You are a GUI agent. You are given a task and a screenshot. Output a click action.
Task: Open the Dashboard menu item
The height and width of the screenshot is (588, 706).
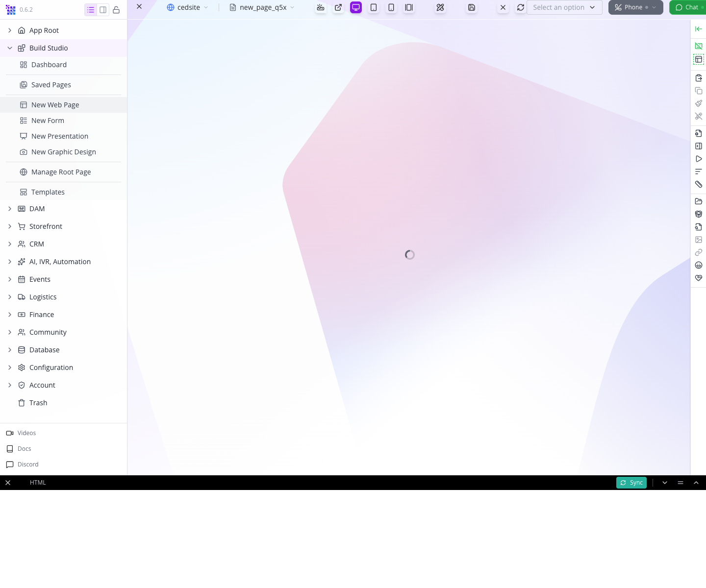point(63,65)
